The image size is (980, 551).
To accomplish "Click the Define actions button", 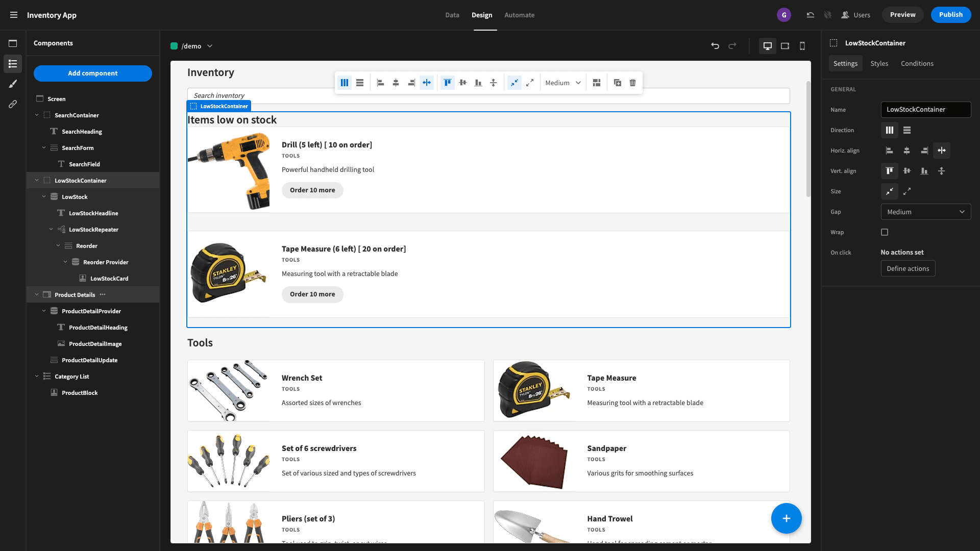I will coord(908,268).
